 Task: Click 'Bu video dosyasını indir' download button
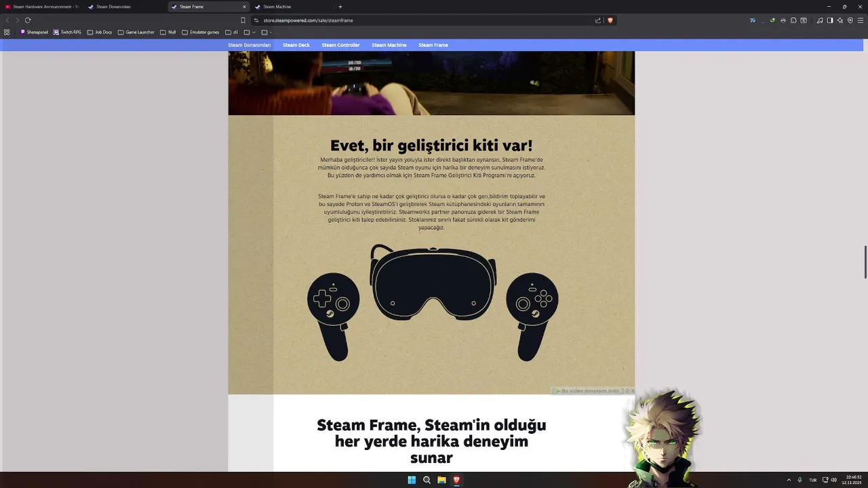coord(587,390)
